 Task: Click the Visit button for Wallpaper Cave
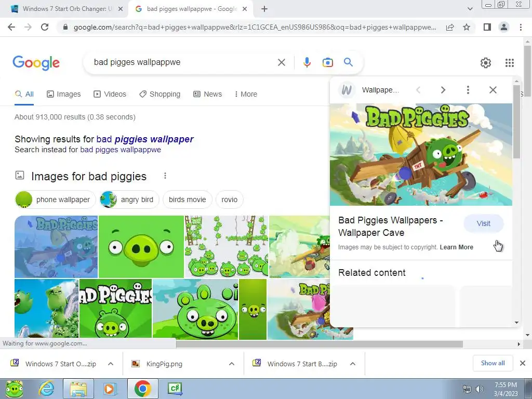pos(484,223)
